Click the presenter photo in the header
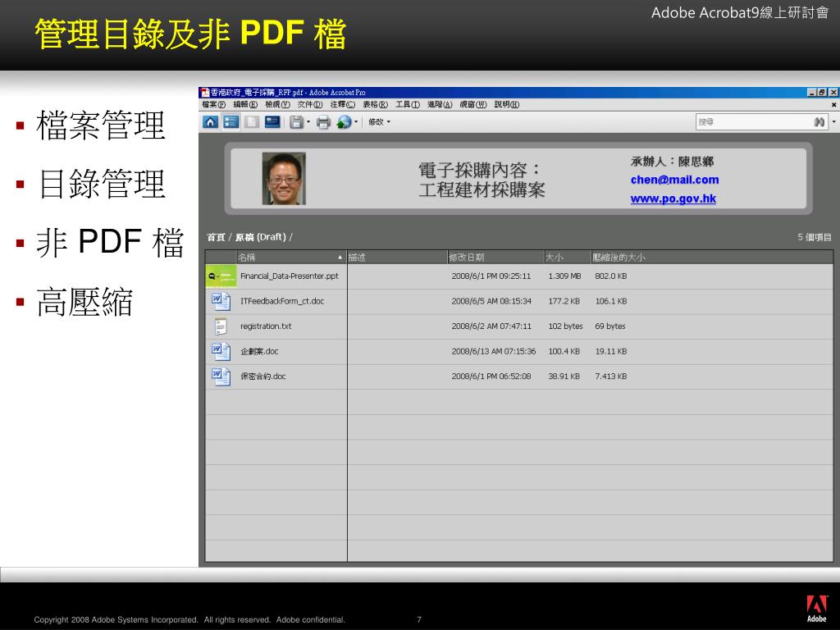Image resolution: width=840 pixels, height=630 pixels. click(284, 178)
